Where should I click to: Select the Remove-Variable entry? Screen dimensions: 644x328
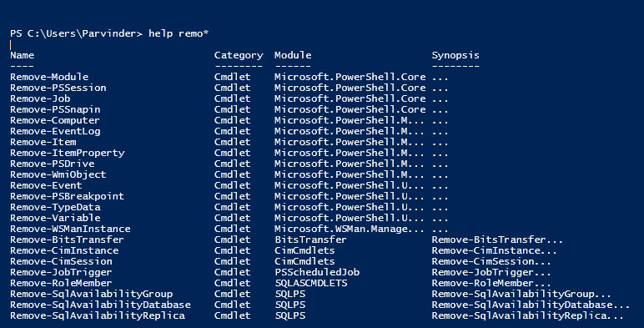(55, 219)
